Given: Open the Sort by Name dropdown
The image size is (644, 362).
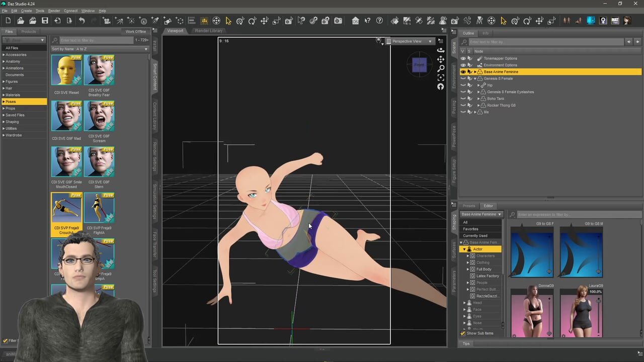Looking at the screenshot, I should (x=100, y=49).
